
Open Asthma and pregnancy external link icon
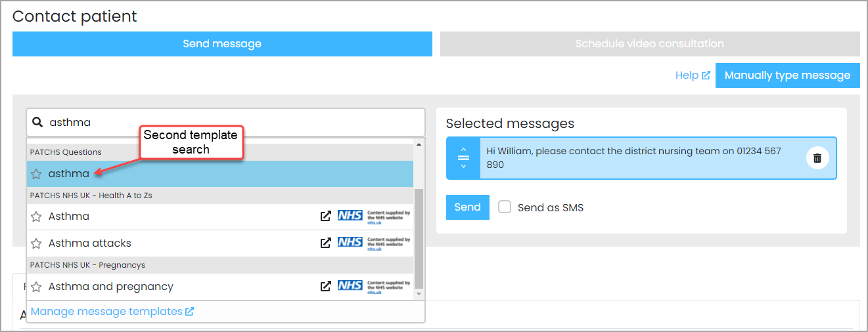[325, 286]
